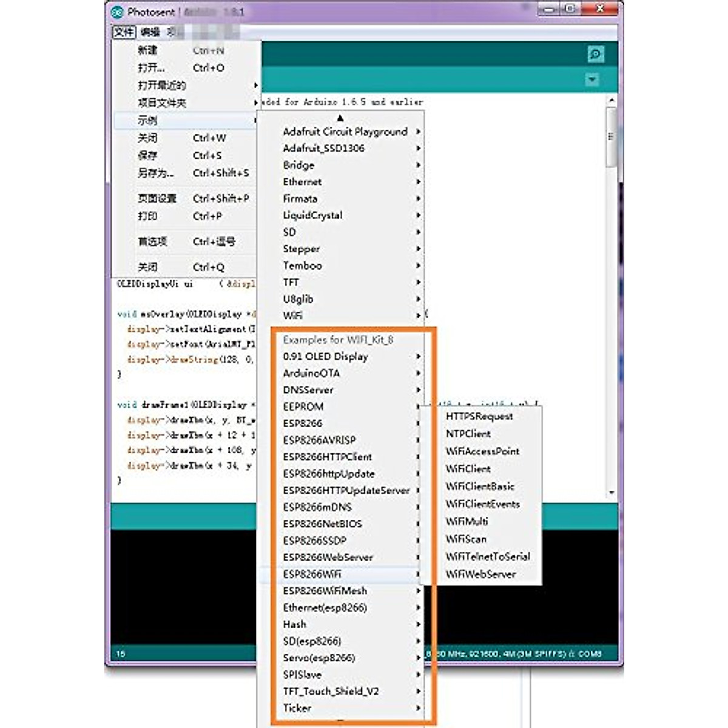Open the HTTPSRequest example
Viewport: 728px width, 728px height.
(x=479, y=416)
